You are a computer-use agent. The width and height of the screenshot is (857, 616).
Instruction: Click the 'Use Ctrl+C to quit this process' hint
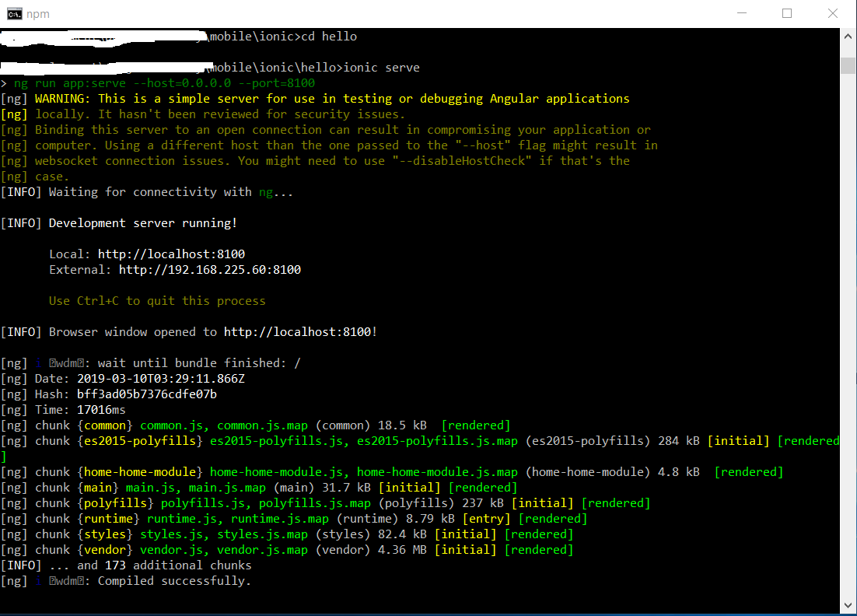157,301
